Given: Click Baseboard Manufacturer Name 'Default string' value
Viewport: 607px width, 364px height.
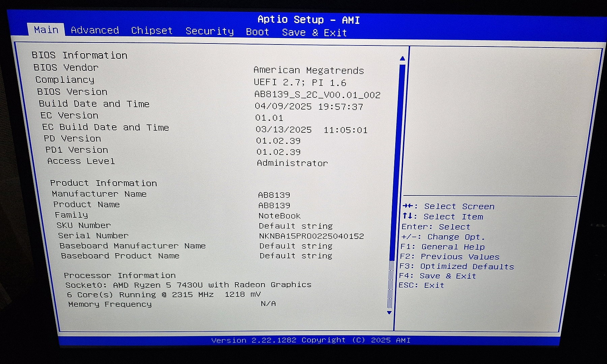Looking at the screenshot, I should [x=296, y=246].
